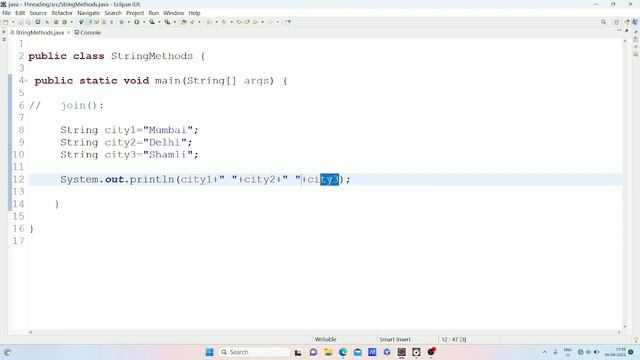This screenshot has width=640, height=360.
Task: Open Microsoft Edge from the taskbar
Action: (343, 352)
